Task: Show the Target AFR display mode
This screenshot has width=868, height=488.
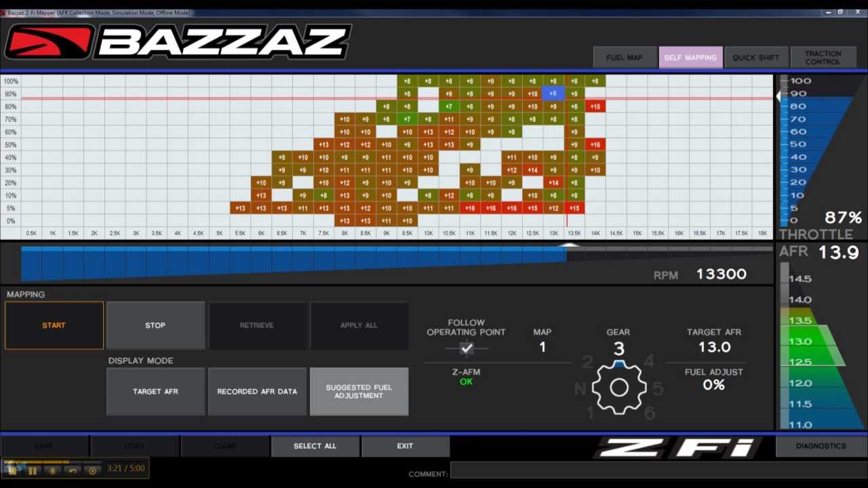Action: 155,391
